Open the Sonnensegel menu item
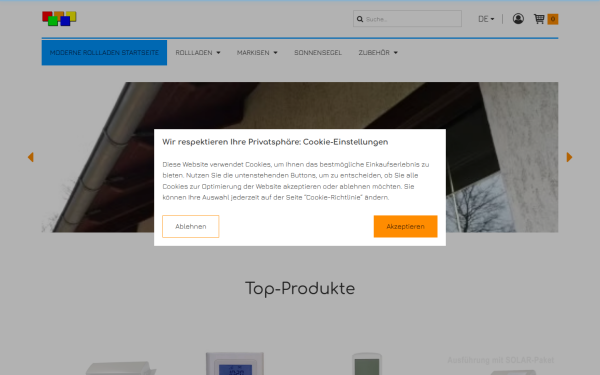Viewport: 600px width, 375px height. [x=318, y=52]
